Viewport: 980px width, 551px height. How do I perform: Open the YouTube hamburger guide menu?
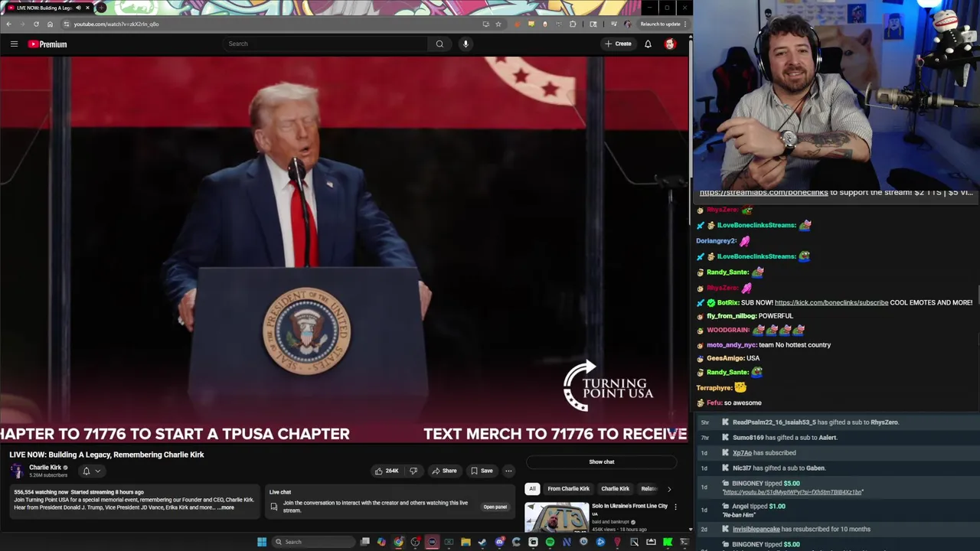[x=14, y=44]
